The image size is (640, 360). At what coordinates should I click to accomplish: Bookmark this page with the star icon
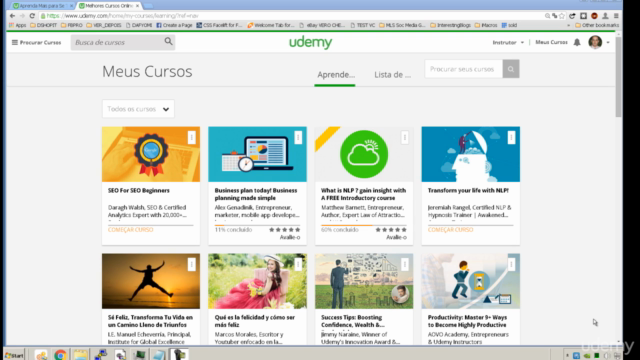pyautogui.click(x=562, y=16)
